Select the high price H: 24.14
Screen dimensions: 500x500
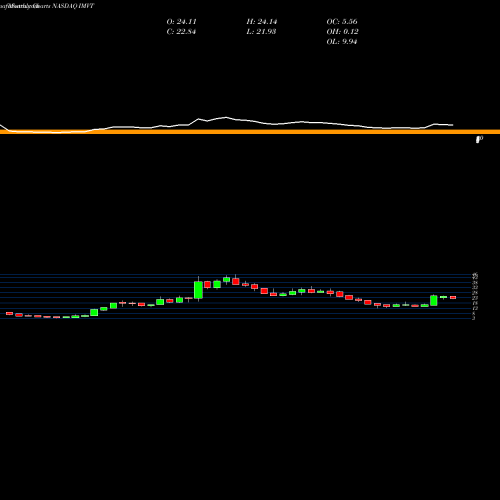point(262,22)
